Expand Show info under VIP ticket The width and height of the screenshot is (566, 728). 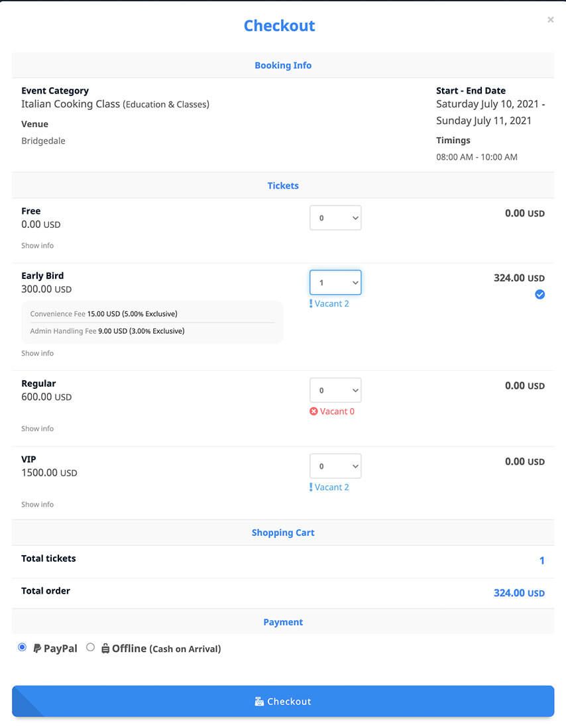coord(37,504)
